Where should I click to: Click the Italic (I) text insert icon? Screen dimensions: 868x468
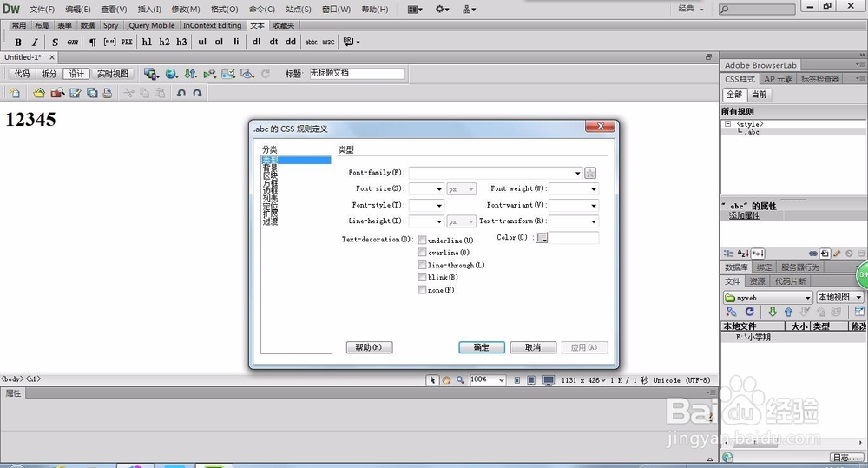click(x=35, y=42)
